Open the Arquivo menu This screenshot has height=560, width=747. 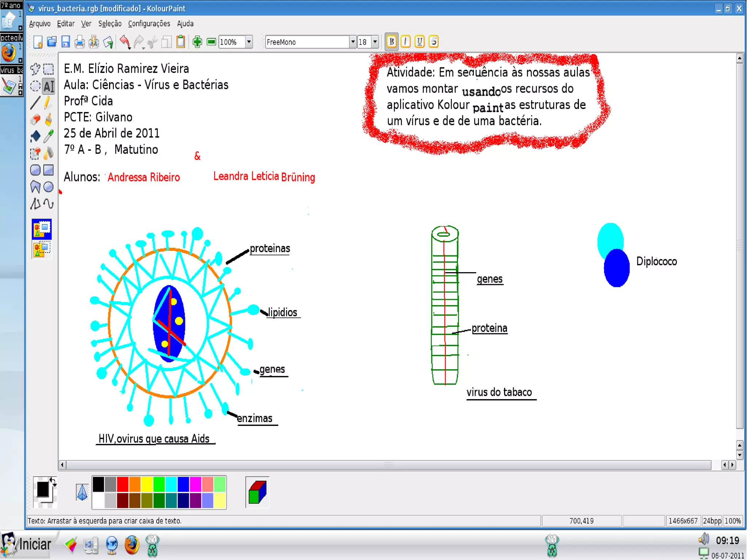(x=40, y=24)
